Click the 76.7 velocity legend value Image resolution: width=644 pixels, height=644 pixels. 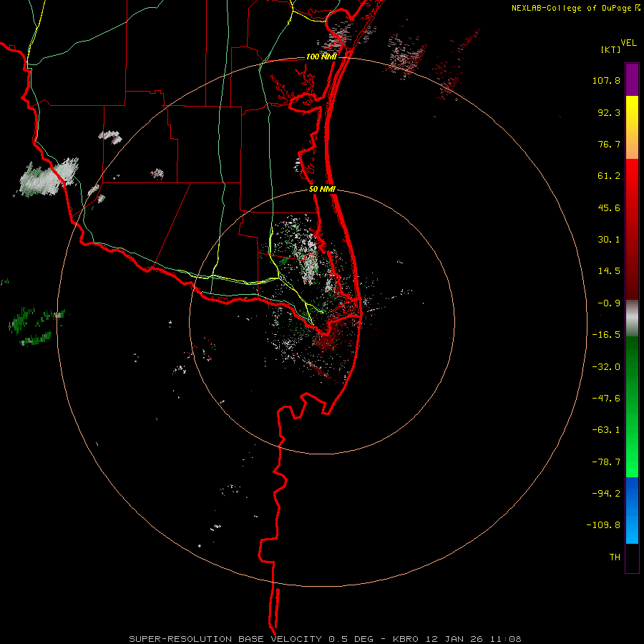[609, 144]
